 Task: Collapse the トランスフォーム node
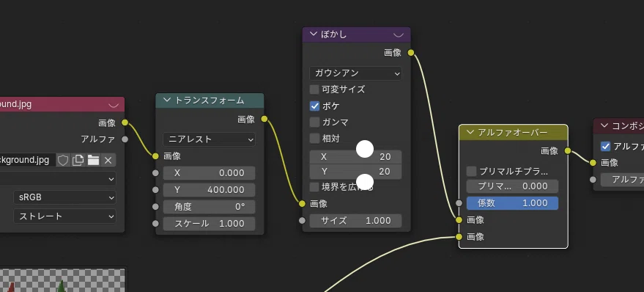(167, 100)
